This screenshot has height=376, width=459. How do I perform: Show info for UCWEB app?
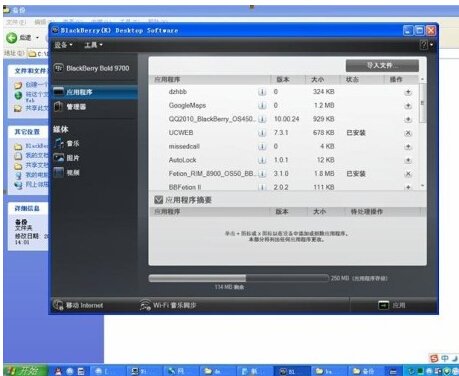tap(262, 133)
